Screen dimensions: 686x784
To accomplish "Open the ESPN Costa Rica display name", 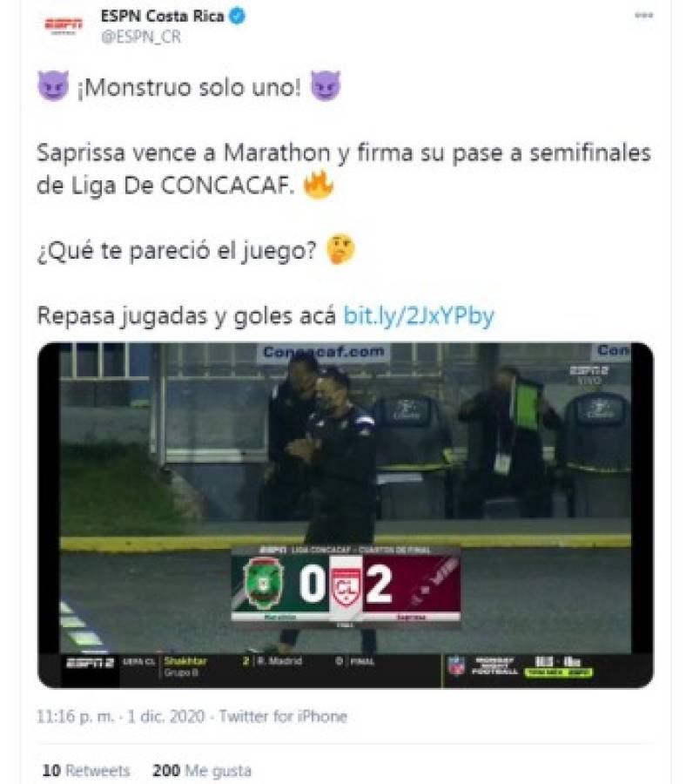I will (162, 16).
